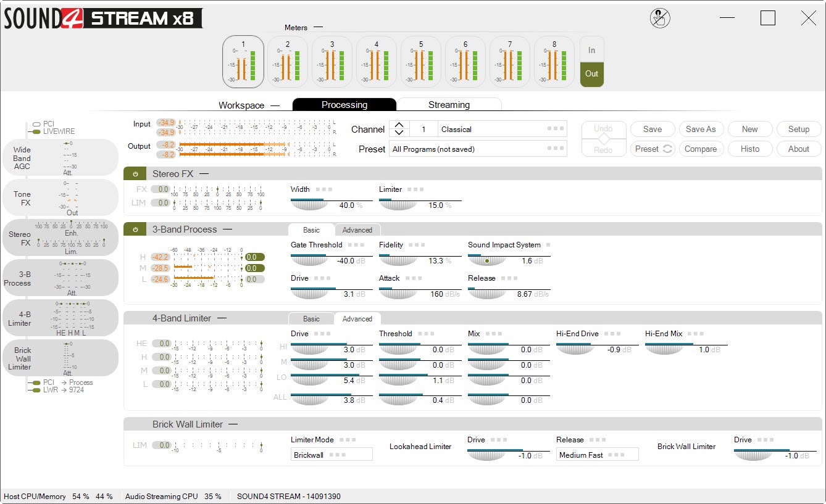Click the Redo button
The image size is (826, 504).
coord(603,150)
